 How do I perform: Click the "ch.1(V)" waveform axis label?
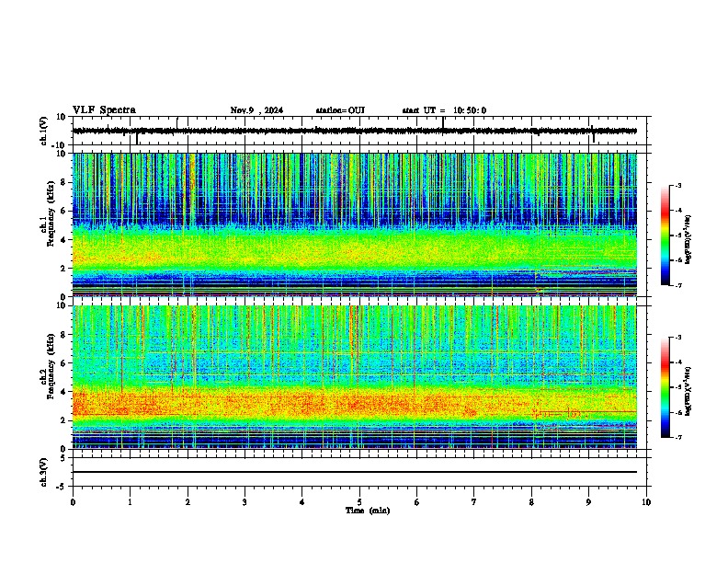click(44, 131)
